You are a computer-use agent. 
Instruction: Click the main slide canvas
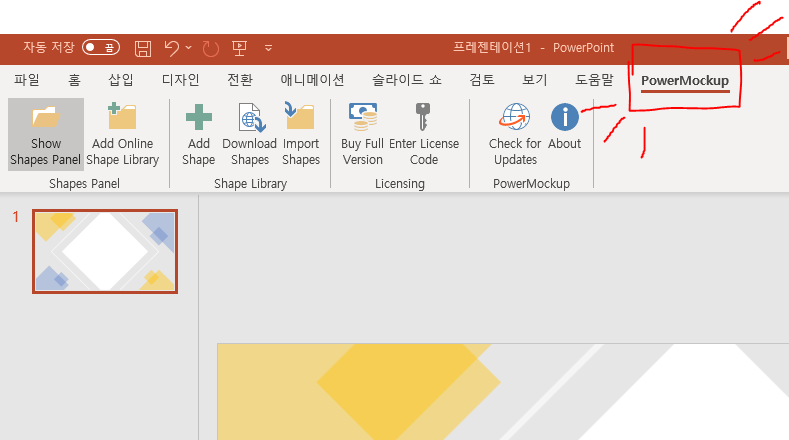(x=503, y=392)
